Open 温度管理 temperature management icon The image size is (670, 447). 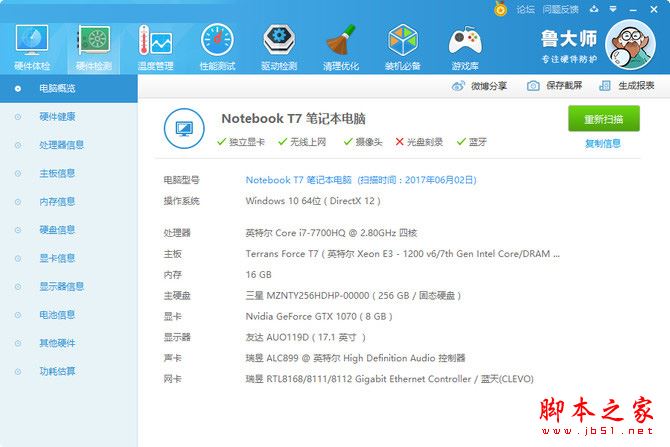pos(156,47)
